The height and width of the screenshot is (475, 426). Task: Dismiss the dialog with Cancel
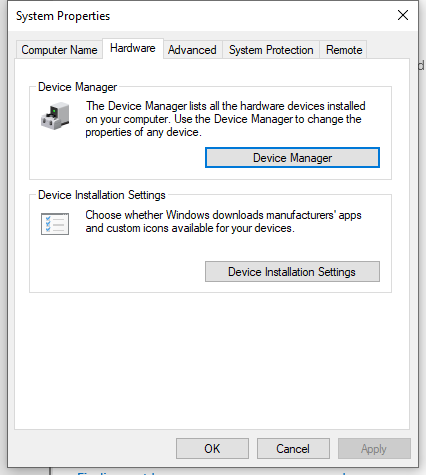(x=293, y=449)
